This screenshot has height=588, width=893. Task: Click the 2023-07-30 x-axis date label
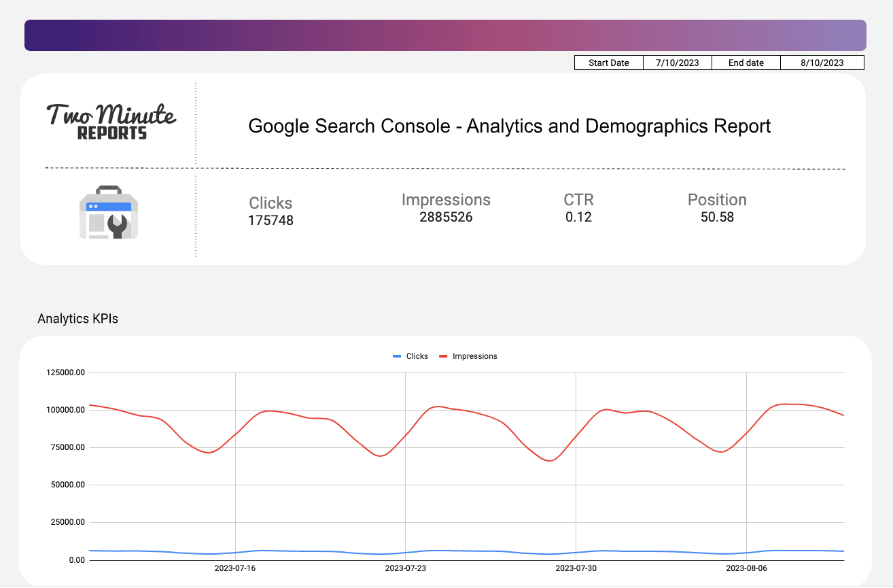click(576, 568)
